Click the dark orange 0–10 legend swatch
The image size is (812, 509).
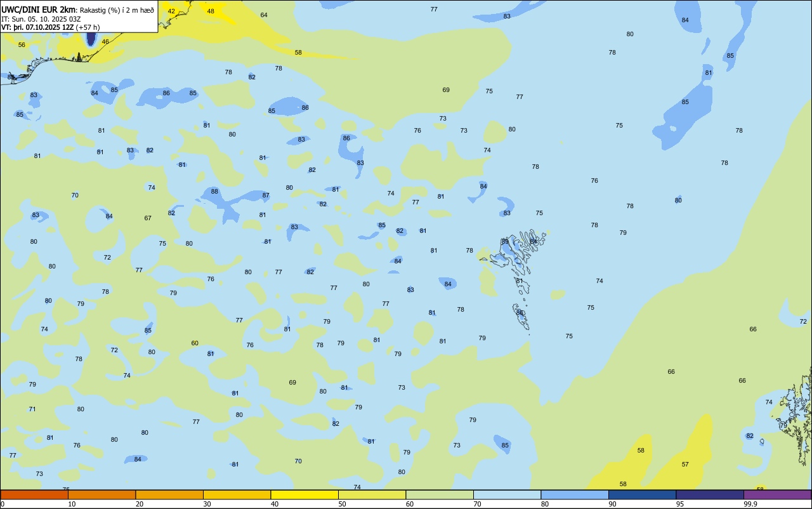click(x=34, y=494)
